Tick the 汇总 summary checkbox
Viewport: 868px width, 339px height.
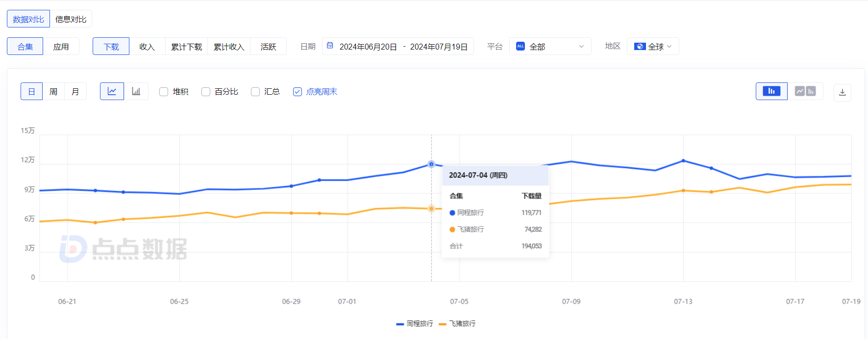255,92
